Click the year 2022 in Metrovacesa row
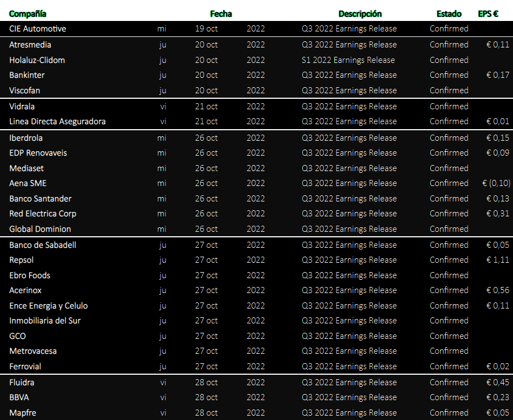The width and height of the screenshot is (513, 420). click(255, 351)
